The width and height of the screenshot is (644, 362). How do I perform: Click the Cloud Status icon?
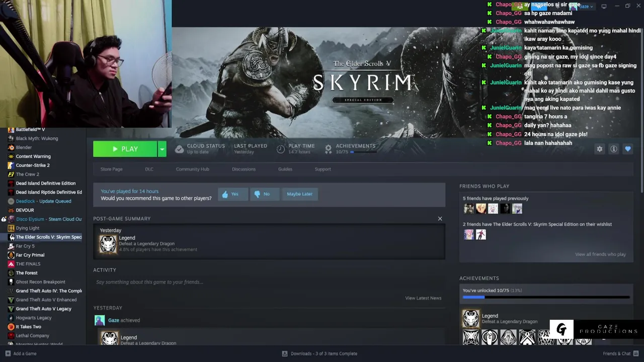click(179, 149)
